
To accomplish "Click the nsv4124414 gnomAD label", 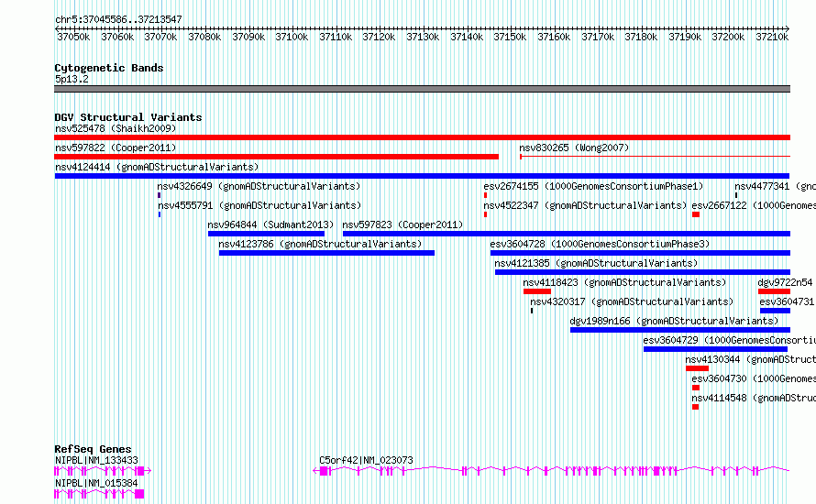I will 157,167.
